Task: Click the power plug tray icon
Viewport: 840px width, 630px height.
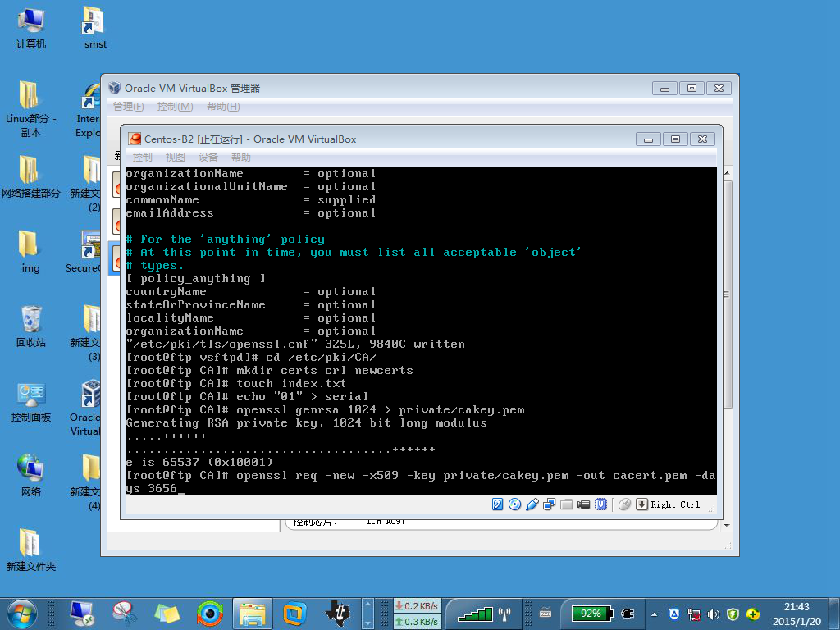Action: (x=628, y=614)
